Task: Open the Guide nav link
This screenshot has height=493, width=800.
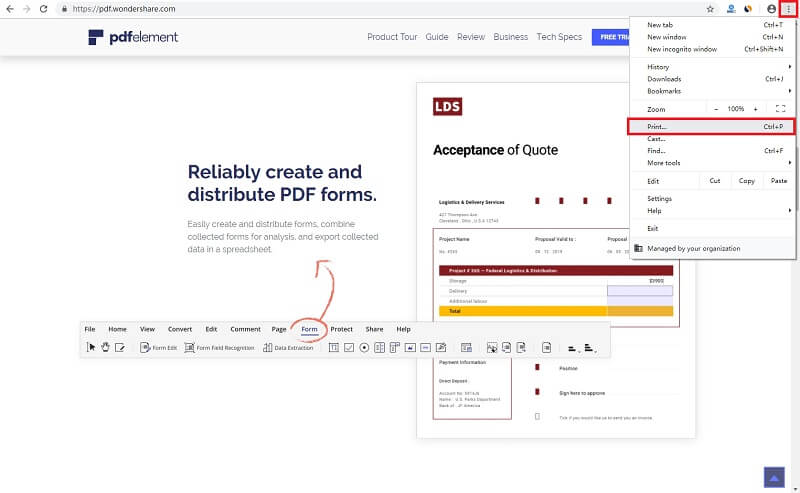Action: point(437,37)
